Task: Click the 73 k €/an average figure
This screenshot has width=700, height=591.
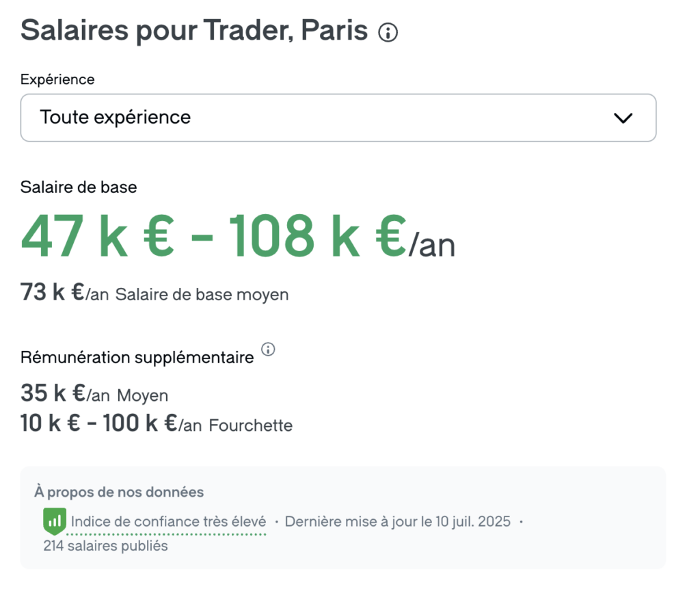Action: pos(64,294)
